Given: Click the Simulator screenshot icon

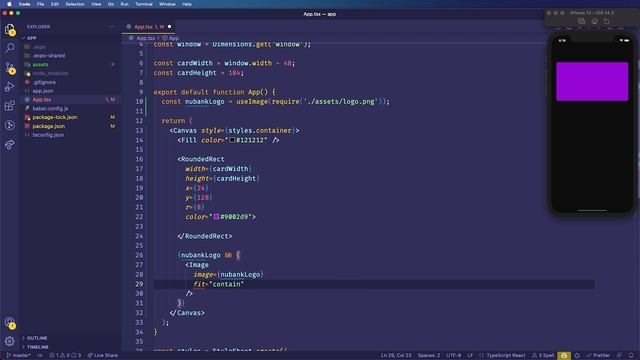Looking at the screenshot, I should [x=582, y=21].
